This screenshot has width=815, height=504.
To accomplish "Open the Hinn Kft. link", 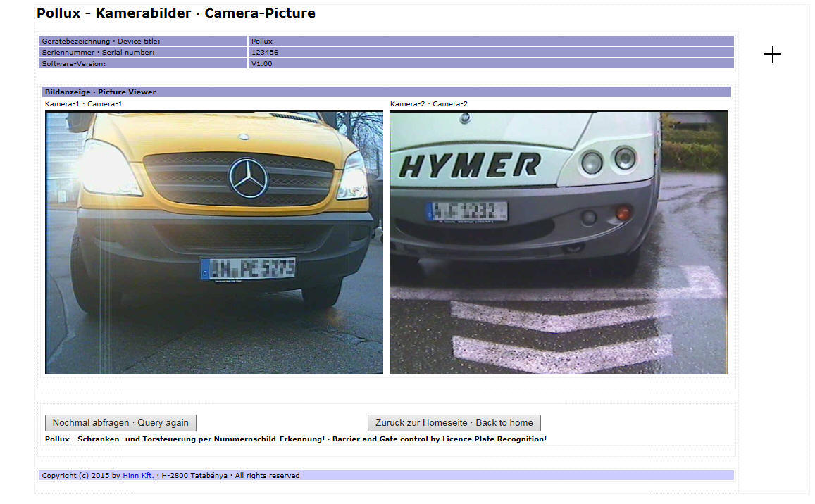I will (138, 475).
